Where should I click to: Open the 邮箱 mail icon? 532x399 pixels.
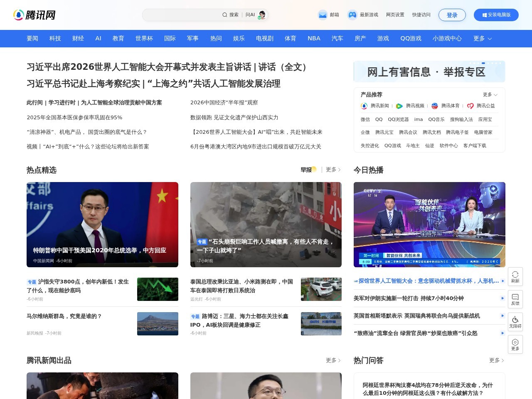click(x=323, y=15)
